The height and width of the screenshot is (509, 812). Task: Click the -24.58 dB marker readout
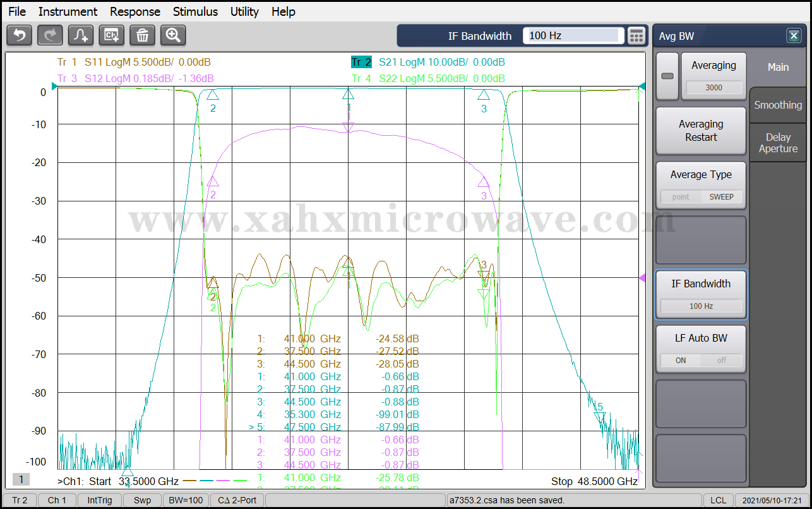[397, 338]
